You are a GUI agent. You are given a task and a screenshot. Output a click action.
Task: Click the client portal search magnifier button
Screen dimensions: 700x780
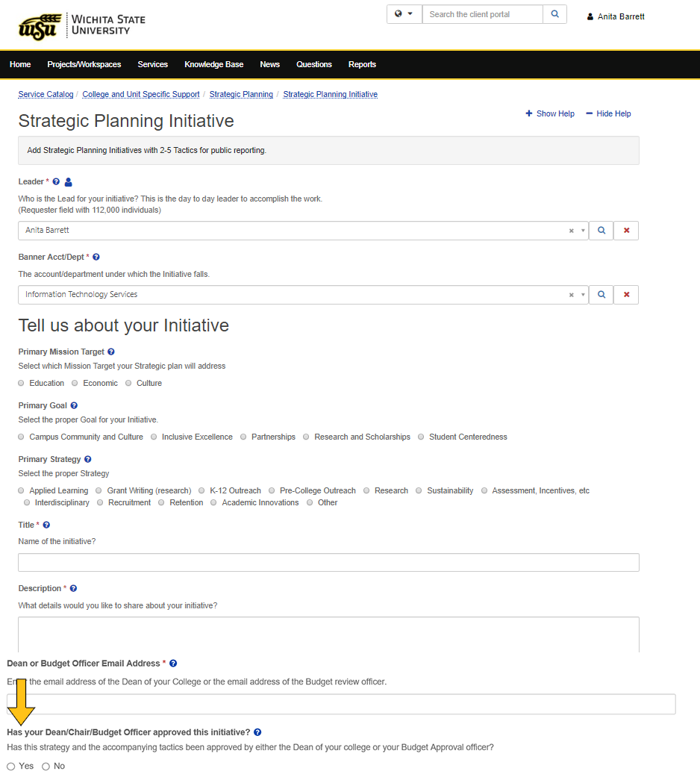[x=554, y=14]
